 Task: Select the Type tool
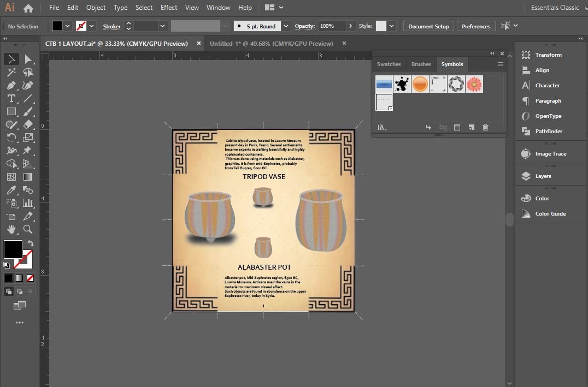11,98
